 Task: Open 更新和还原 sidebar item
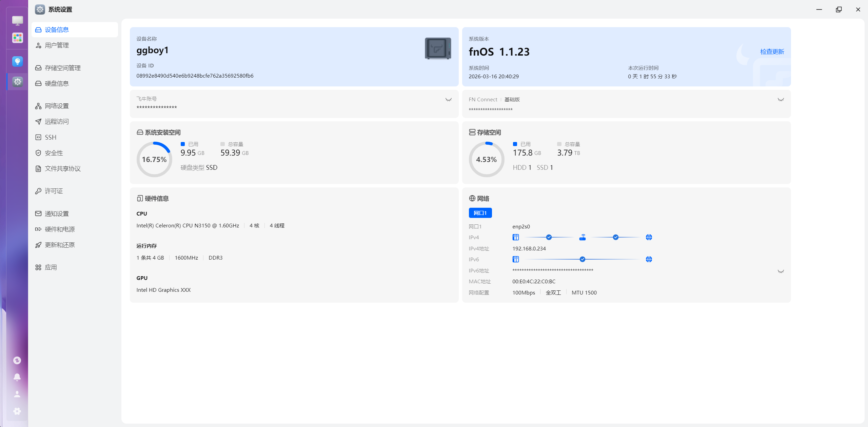(x=60, y=245)
